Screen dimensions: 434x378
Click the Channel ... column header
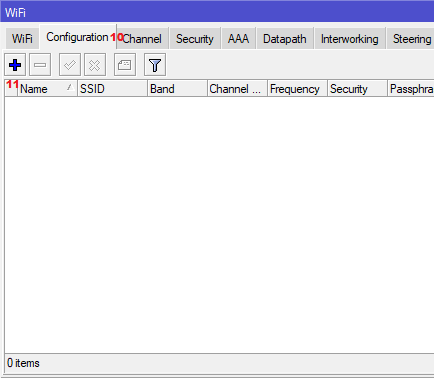237,89
